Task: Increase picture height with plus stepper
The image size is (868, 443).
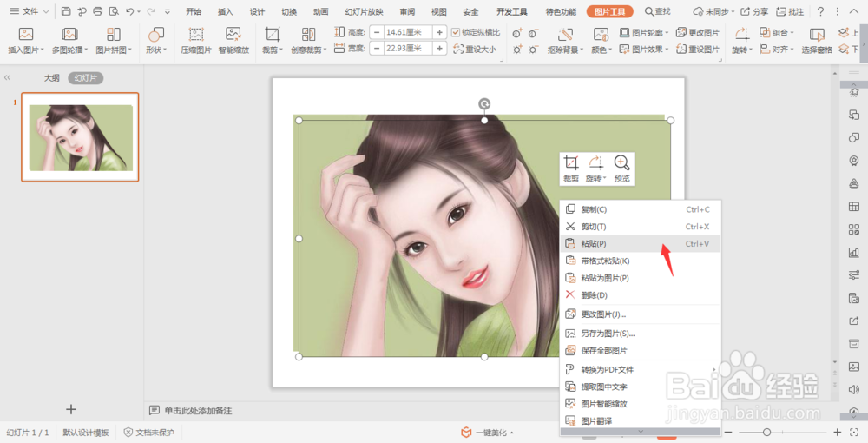Action: click(x=439, y=33)
